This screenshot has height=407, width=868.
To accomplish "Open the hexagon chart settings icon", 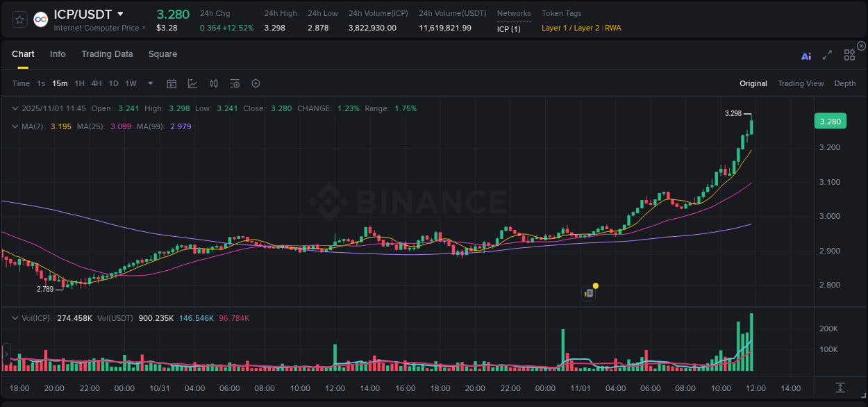I will pyautogui.click(x=255, y=83).
